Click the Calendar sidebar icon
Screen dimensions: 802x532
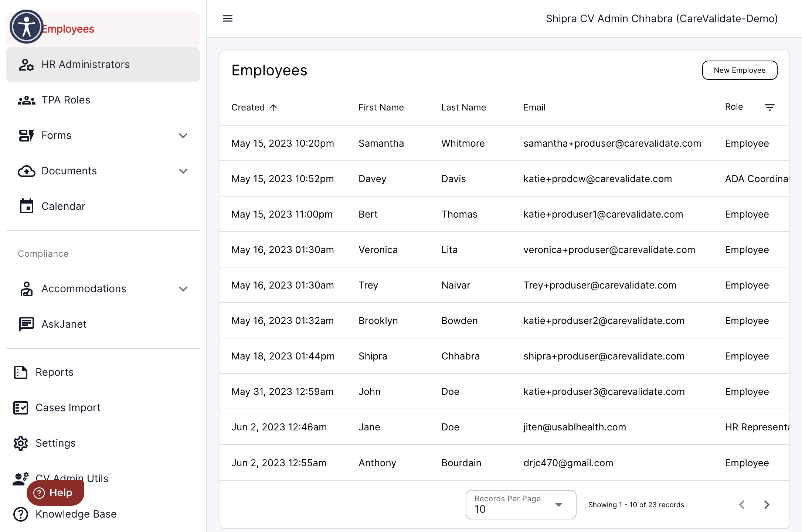26,206
